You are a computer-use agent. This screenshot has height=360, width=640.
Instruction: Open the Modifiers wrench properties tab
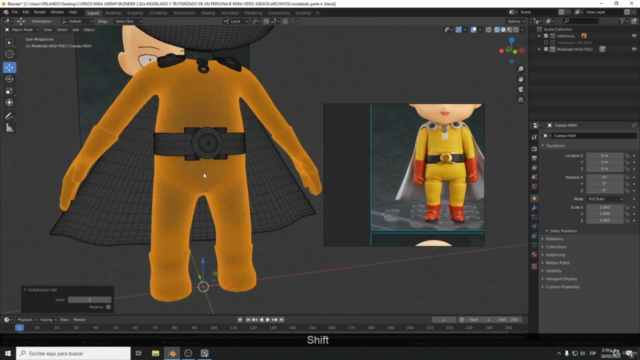pos(534,208)
